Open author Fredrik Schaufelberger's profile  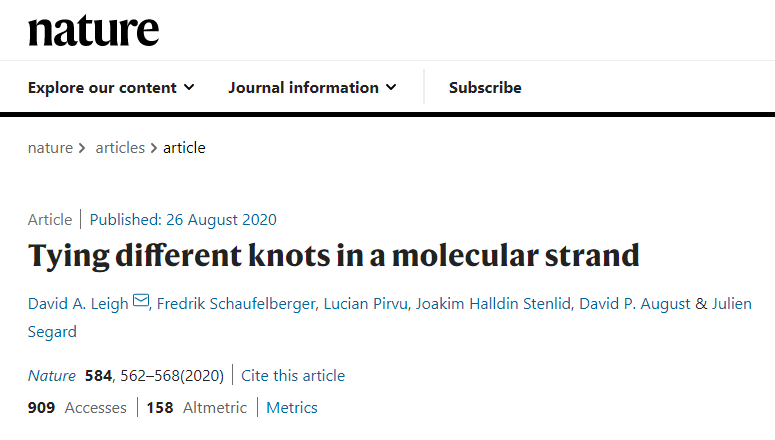(237, 303)
